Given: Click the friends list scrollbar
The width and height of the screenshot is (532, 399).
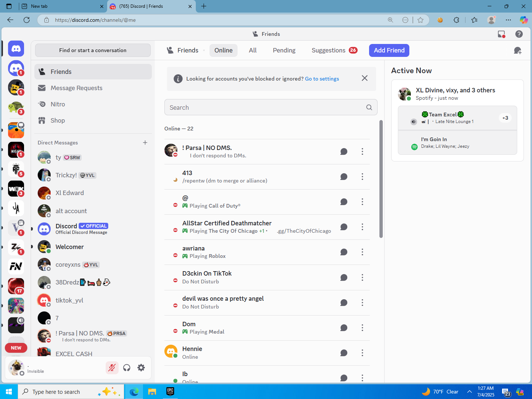Looking at the screenshot, I should [381, 179].
